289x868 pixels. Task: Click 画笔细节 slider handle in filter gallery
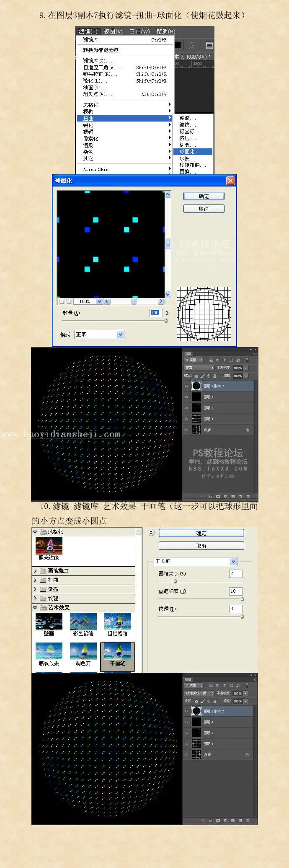tap(242, 599)
